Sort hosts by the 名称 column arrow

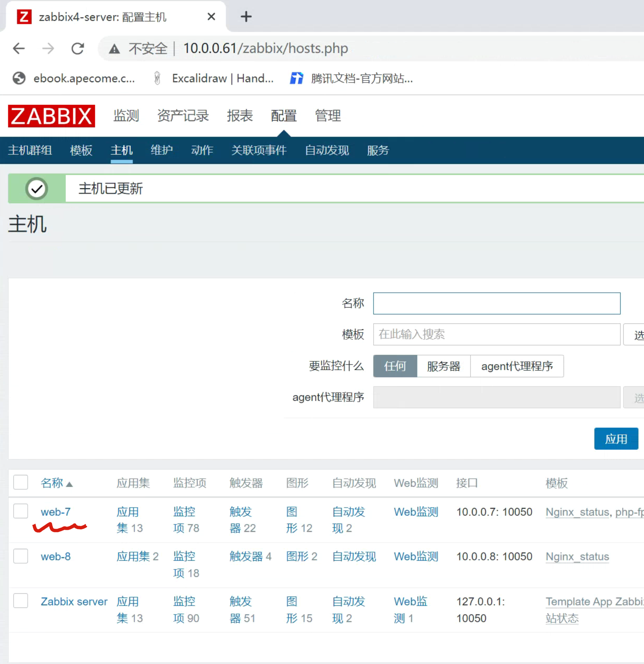[x=69, y=484]
